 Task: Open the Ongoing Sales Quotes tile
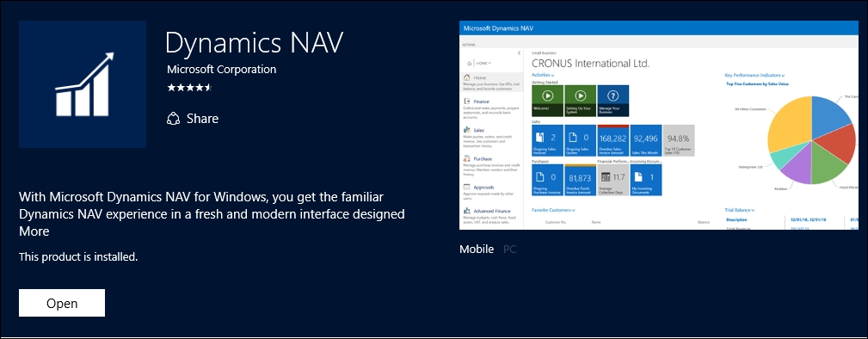tap(580, 141)
